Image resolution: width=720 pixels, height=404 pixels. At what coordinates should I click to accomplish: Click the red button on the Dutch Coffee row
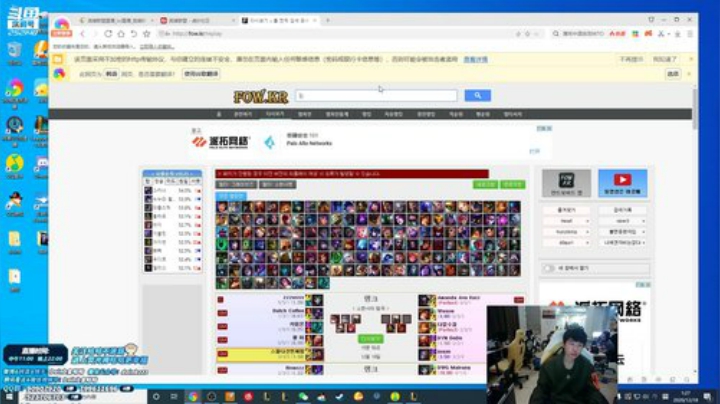click(222, 313)
